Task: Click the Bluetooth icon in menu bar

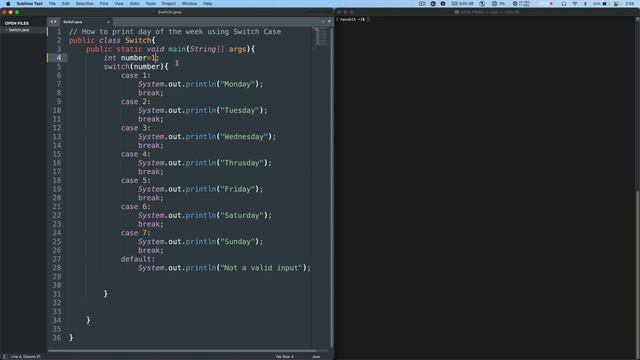Action: point(585,4)
